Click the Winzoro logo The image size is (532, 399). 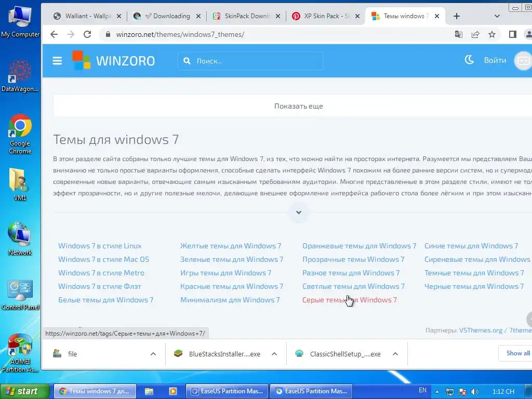(114, 60)
